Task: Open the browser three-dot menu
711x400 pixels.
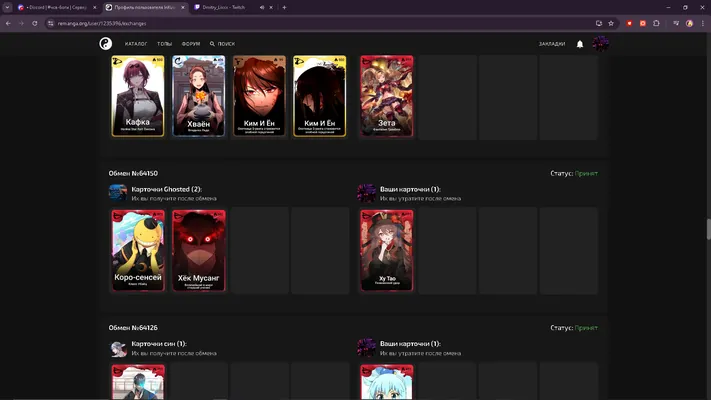Action: (703, 23)
